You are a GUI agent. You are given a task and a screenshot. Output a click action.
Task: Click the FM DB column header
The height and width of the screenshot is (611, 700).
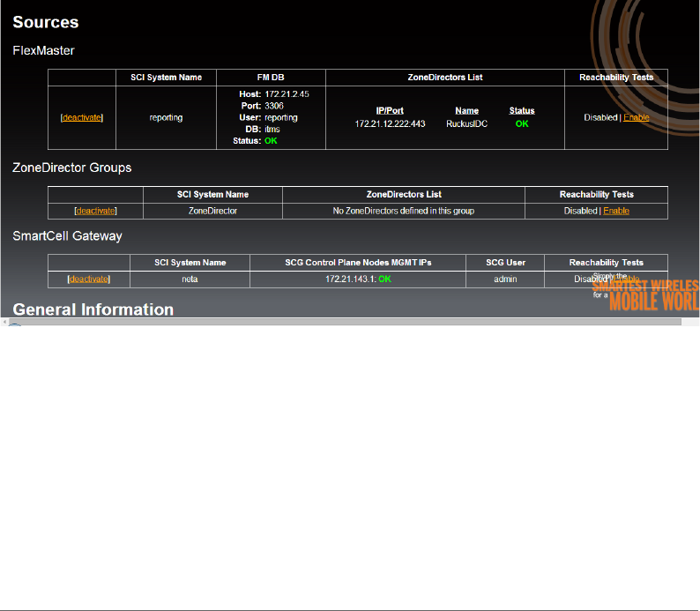click(271, 78)
